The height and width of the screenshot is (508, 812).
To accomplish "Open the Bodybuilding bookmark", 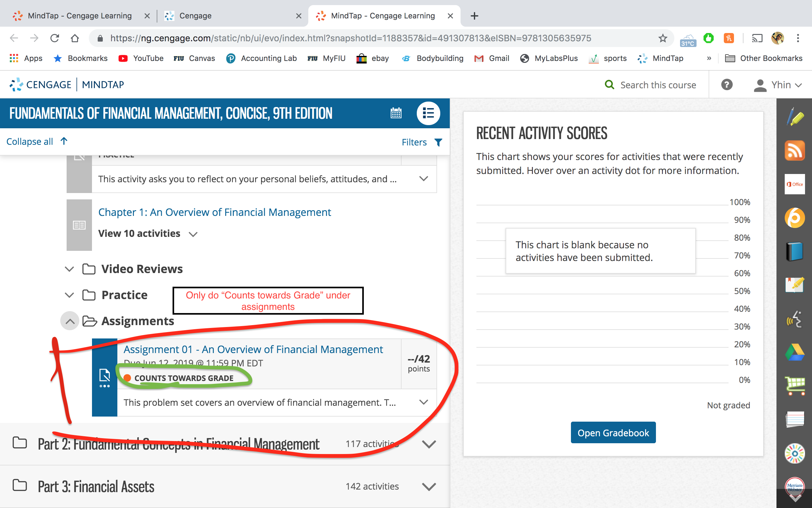I will [x=433, y=58].
